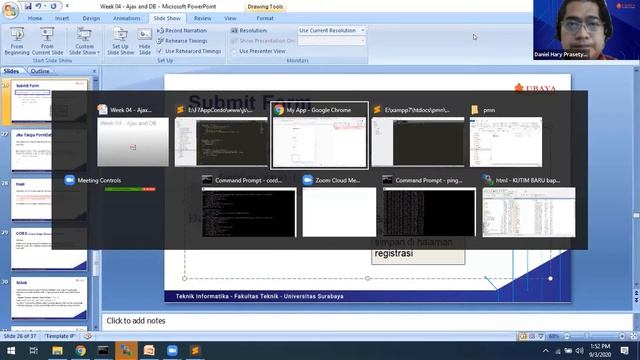Open the Windows Start menu
Screen dimensions: 640x360
(x=11, y=351)
